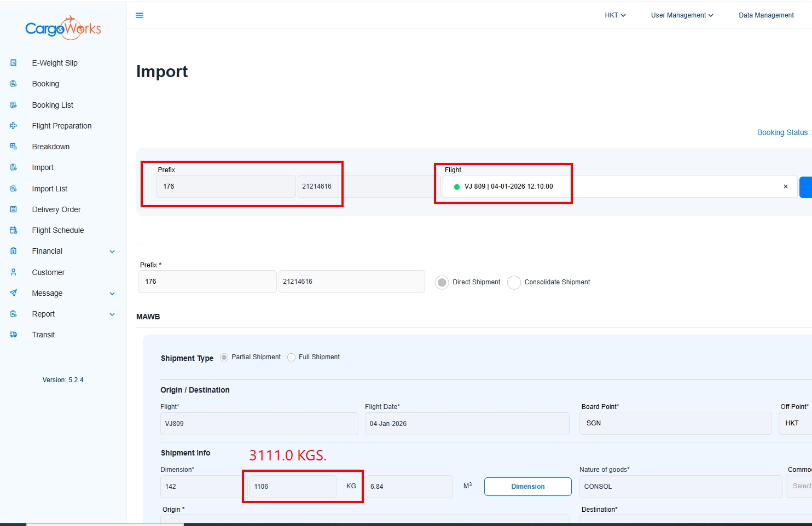Image resolution: width=812 pixels, height=526 pixels.
Task: Click the Booking Status link
Action: [782, 132]
